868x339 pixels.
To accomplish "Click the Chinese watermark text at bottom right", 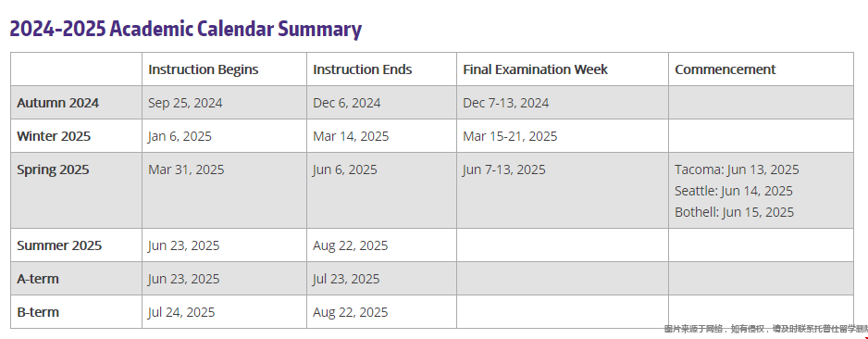I will (x=765, y=329).
